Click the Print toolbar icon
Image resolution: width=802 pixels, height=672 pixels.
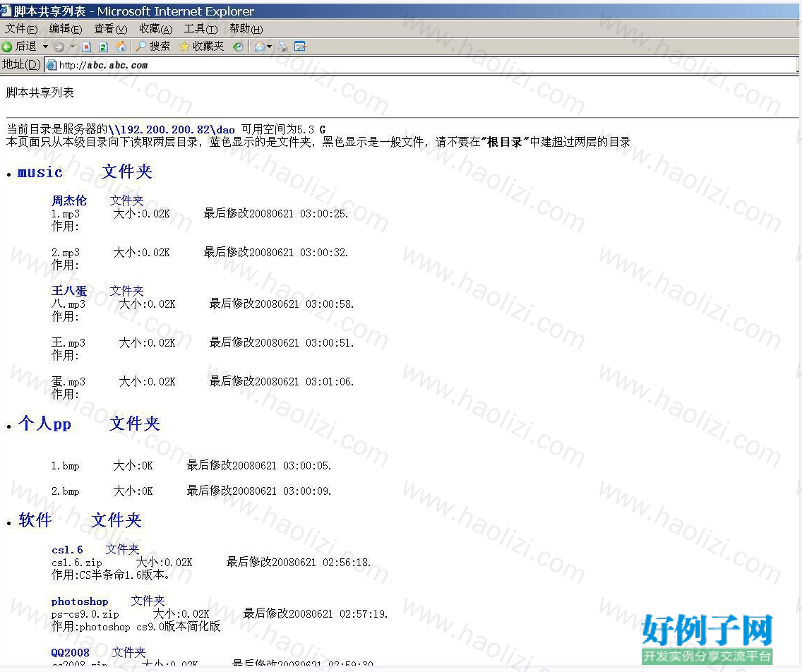tap(283, 47)
